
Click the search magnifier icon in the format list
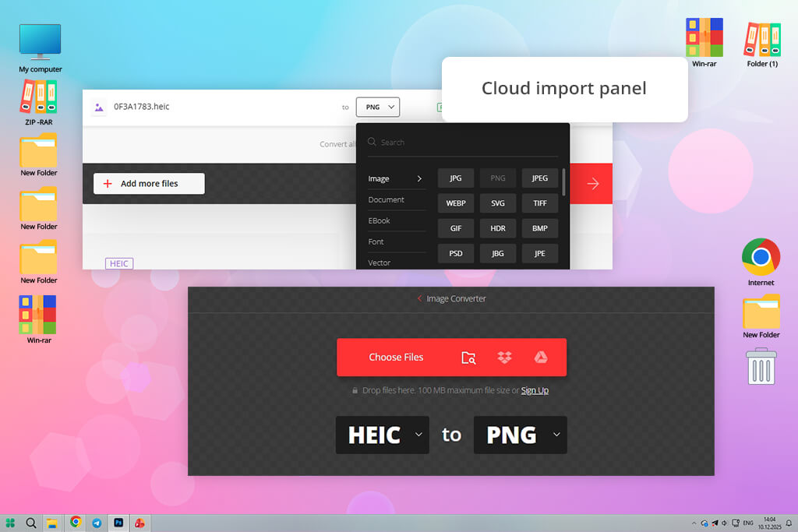pos(372,142)
